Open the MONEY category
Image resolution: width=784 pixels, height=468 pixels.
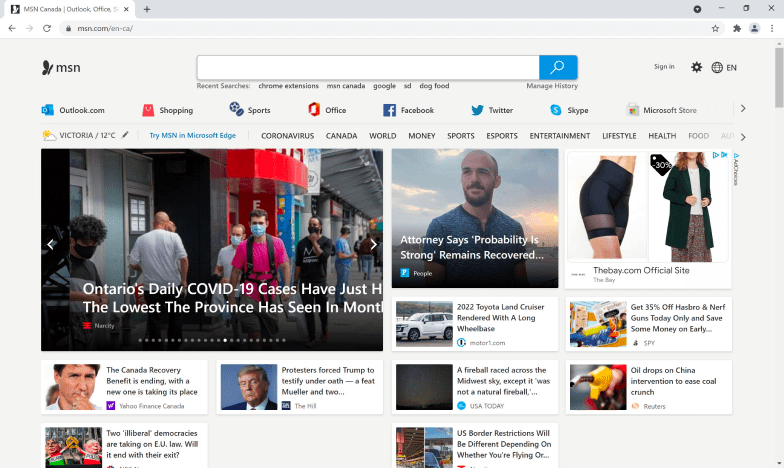pyautogui.click(x=422, y=136)
